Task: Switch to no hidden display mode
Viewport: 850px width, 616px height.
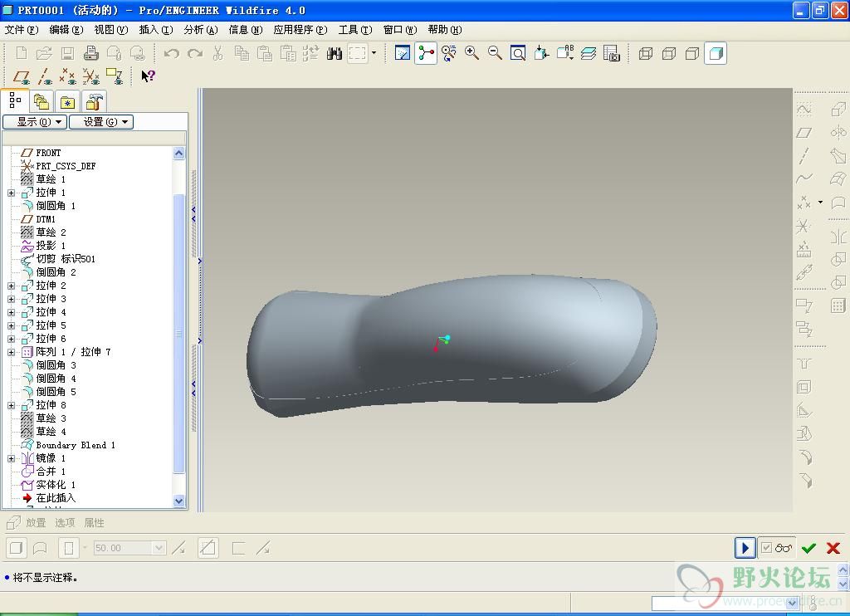Action: click(692, 53)
